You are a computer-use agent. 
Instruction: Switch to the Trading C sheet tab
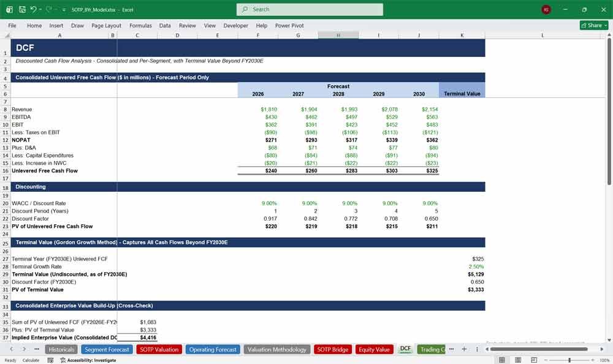click(432, 349)
